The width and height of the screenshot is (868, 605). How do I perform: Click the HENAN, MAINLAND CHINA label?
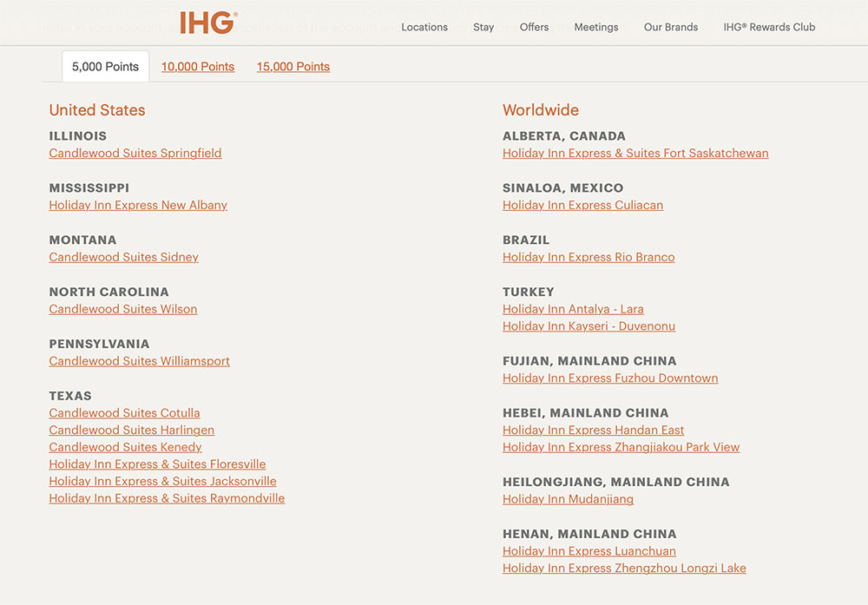pos(589,534)
